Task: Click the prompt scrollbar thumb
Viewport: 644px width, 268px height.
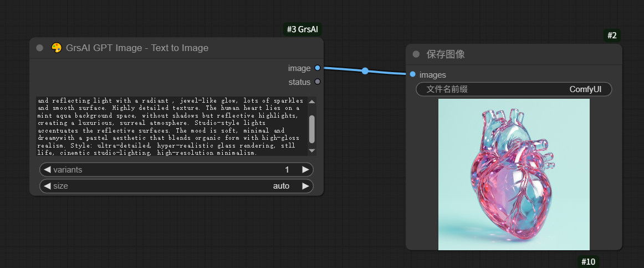Action: tap(311, 129)
